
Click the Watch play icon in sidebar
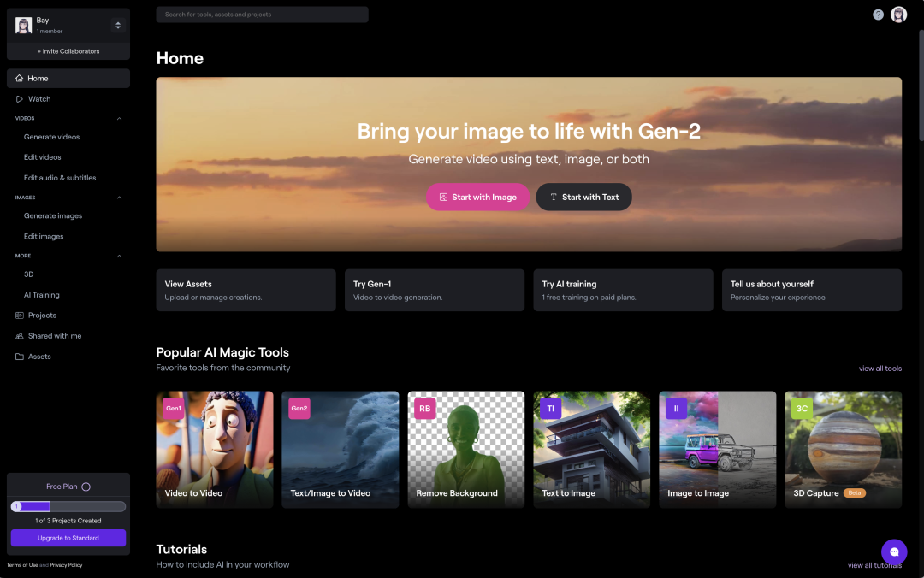(20, 99)
